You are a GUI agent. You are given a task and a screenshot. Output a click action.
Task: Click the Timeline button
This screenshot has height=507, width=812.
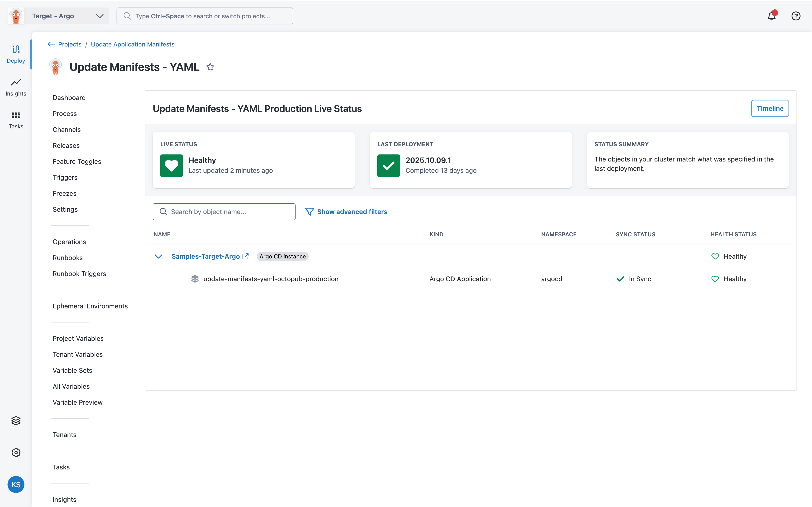[x=770, y=108]
